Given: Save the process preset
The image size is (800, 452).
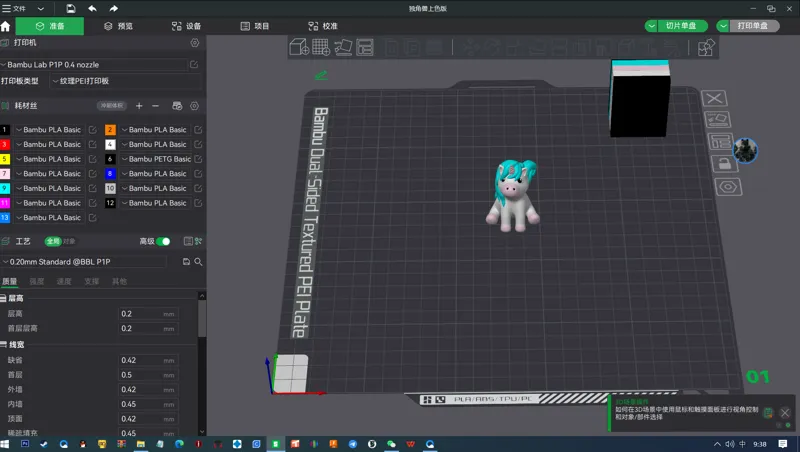Looking at the screenshot, I should (186, 262).
